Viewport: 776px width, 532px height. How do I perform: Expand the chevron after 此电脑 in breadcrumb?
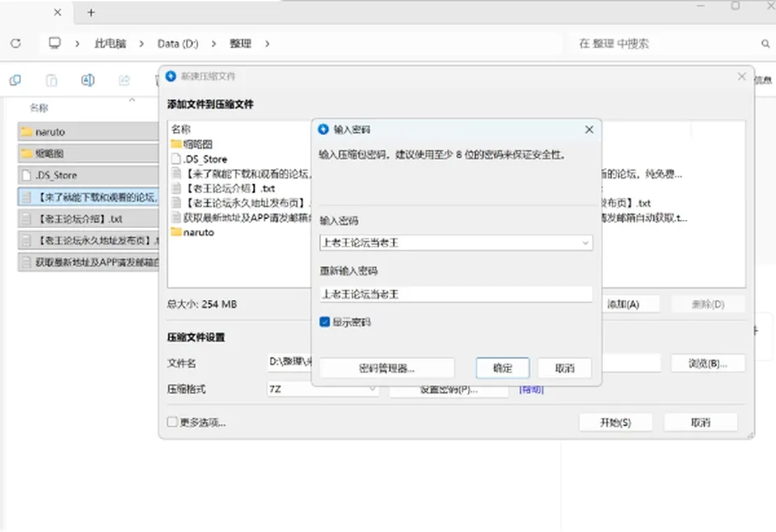click(141, 44)
